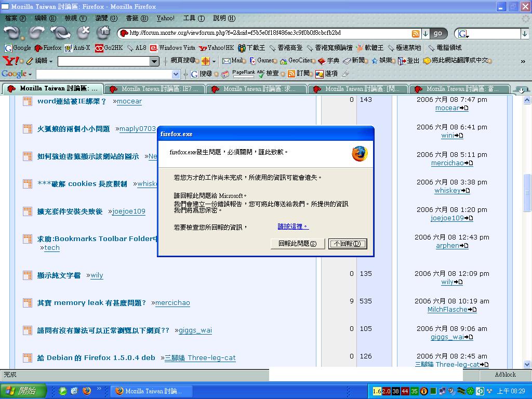Open the thread word連結被IE綁架？

tap(72, 101)
